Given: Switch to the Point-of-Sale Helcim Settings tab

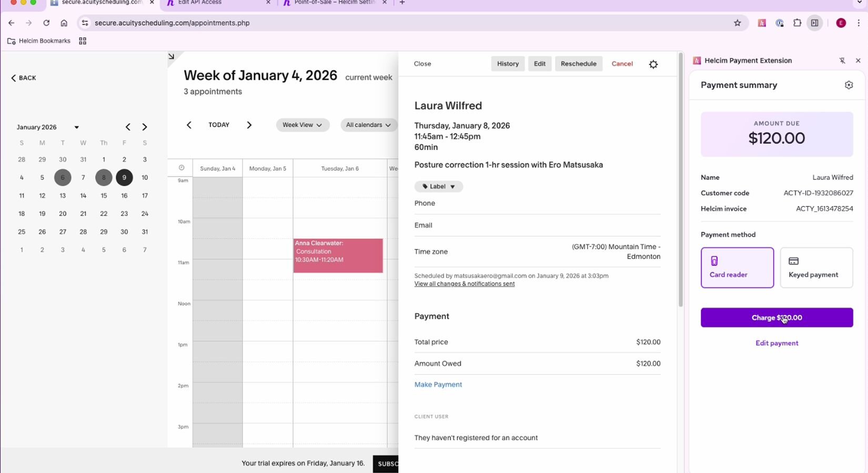Looking at the screenshot, I should (335, 3).
